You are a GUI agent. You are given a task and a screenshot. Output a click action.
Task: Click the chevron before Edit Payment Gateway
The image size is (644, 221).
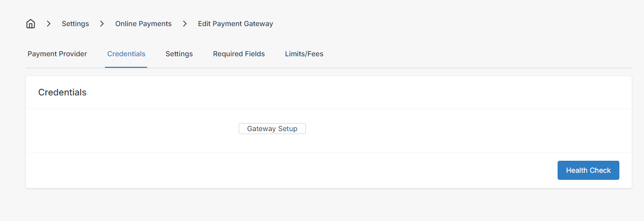[x=185, y=24]
